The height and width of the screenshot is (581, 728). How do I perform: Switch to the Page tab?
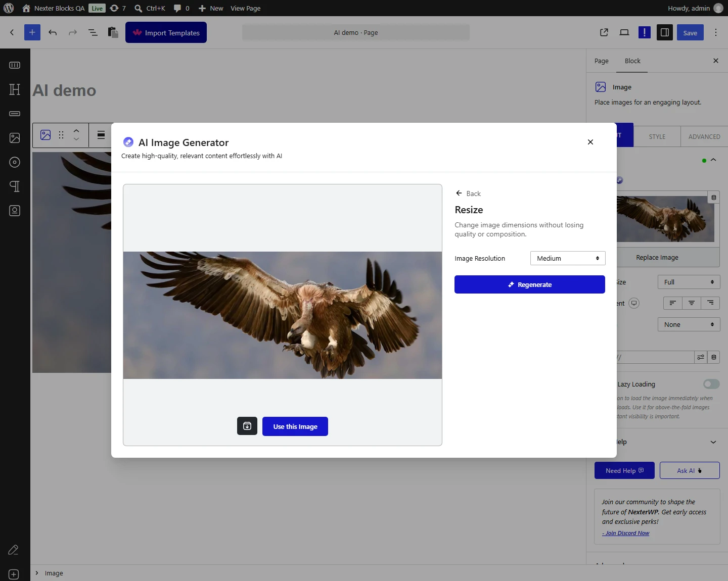[x=602, y=61]
